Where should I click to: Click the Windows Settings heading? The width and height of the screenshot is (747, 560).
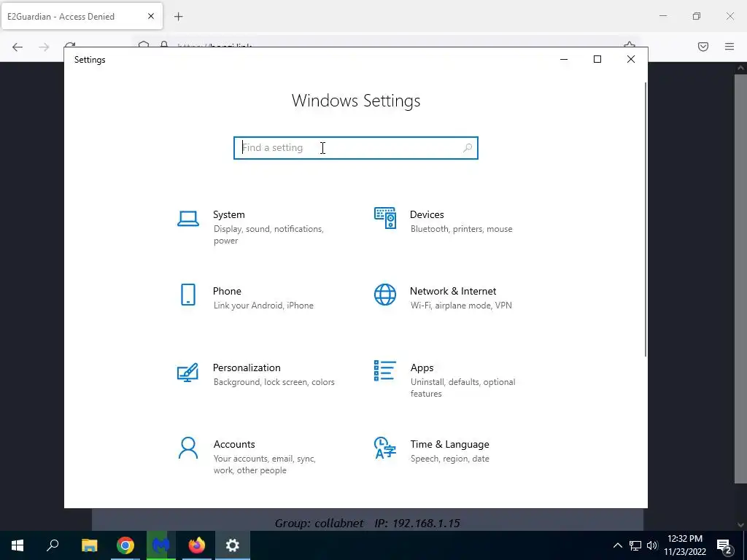pos(356,101)
